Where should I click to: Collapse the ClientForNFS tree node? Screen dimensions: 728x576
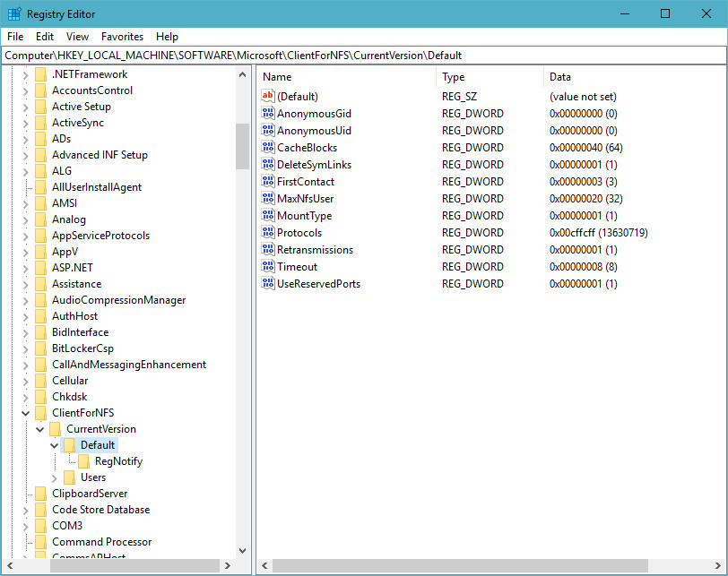click(25, 413)
